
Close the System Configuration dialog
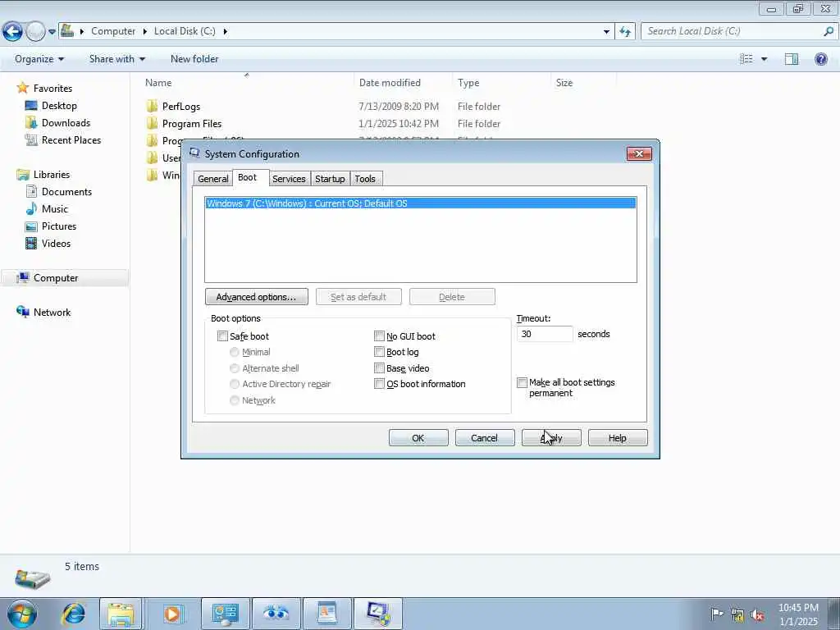click(x=639, y=153)
